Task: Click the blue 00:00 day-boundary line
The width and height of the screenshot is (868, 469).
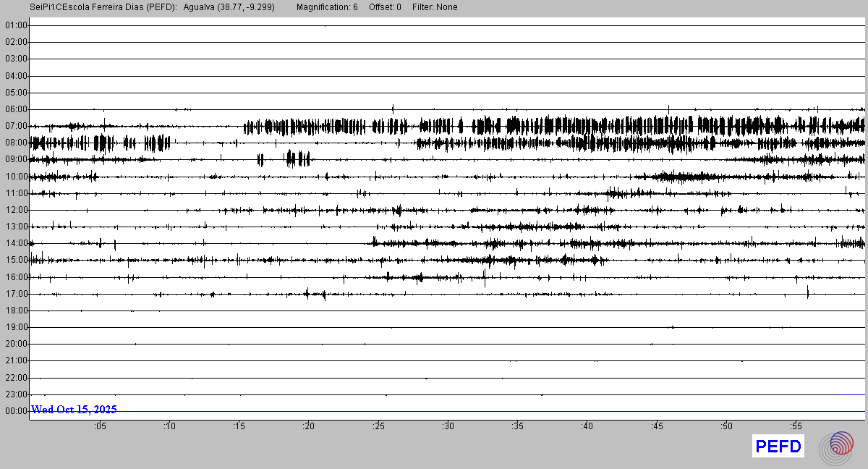Action: pos(506,411)
